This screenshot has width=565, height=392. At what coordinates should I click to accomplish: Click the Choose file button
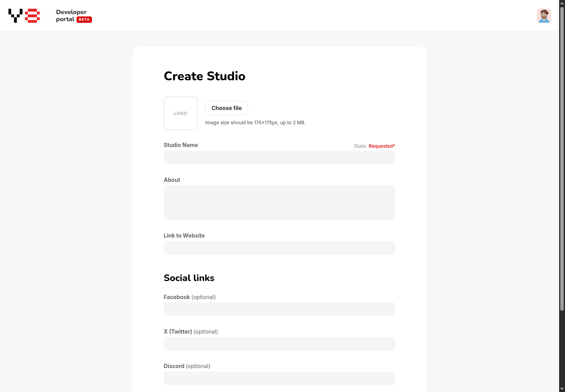[x=226, y=108]
